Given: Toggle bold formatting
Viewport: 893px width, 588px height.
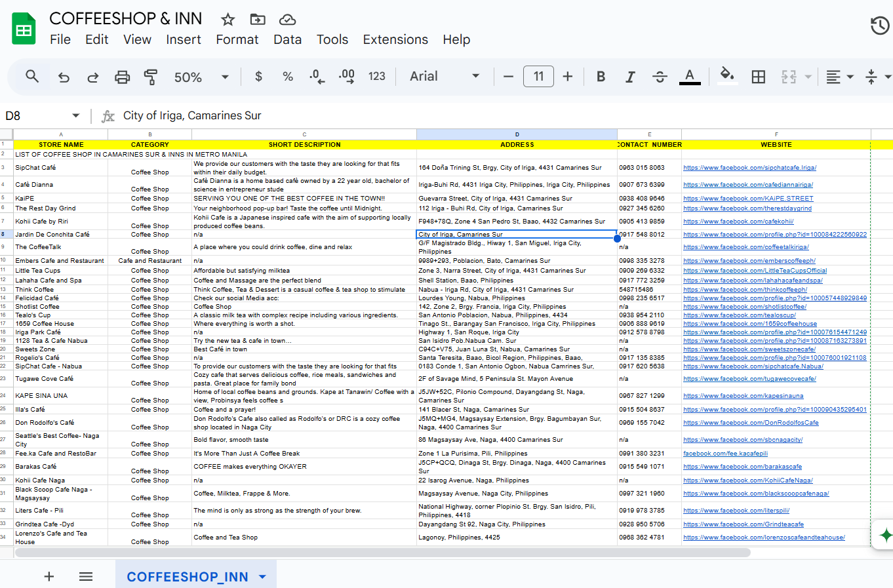Looking at the screenshot, I should (601, 76).
